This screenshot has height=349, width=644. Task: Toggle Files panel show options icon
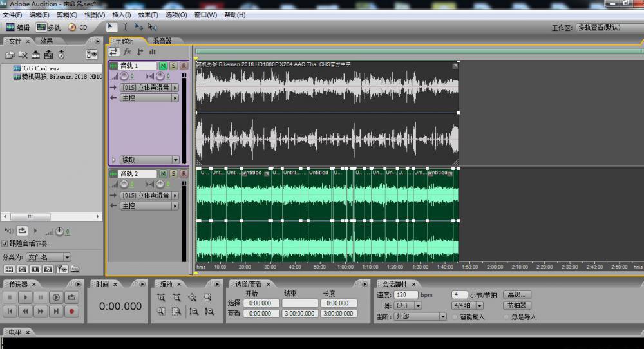tap(91, 55)
